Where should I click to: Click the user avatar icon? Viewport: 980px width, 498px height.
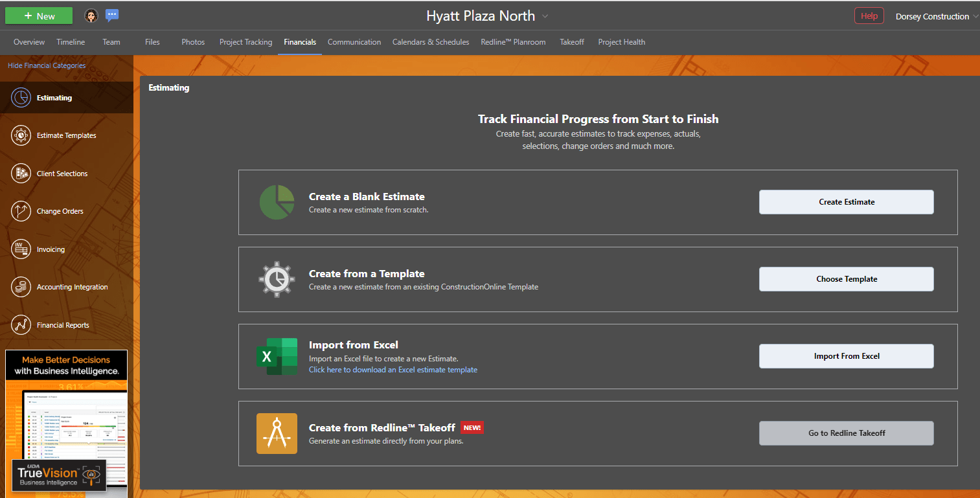point(91,16)
